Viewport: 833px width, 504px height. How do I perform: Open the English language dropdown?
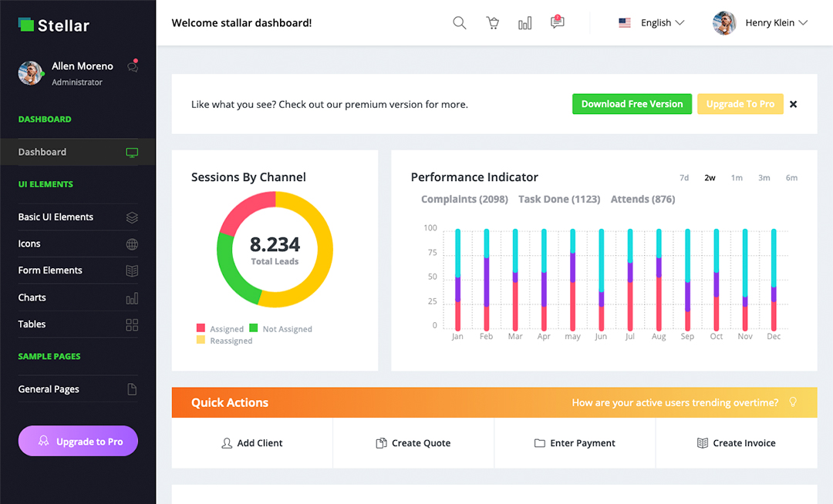(653, 23)
